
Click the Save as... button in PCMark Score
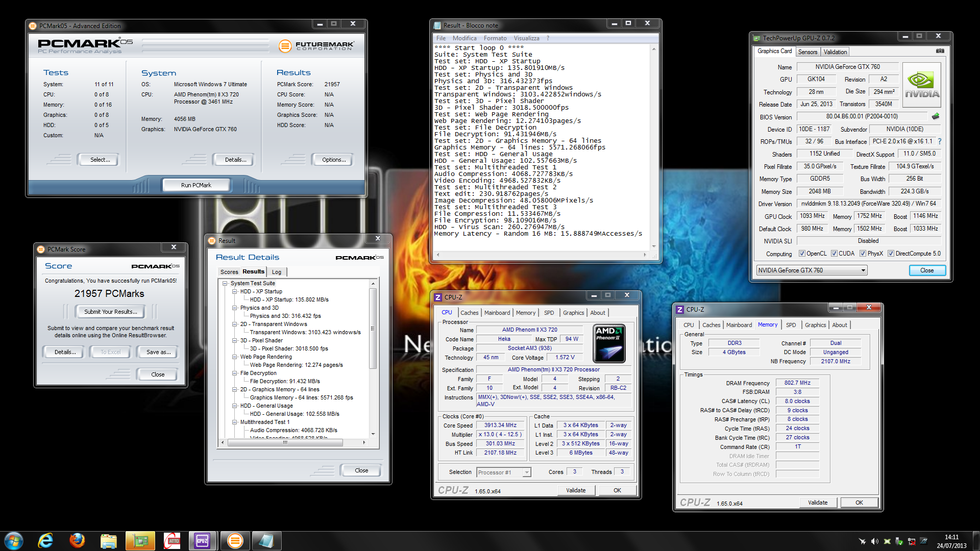point(158,352)
